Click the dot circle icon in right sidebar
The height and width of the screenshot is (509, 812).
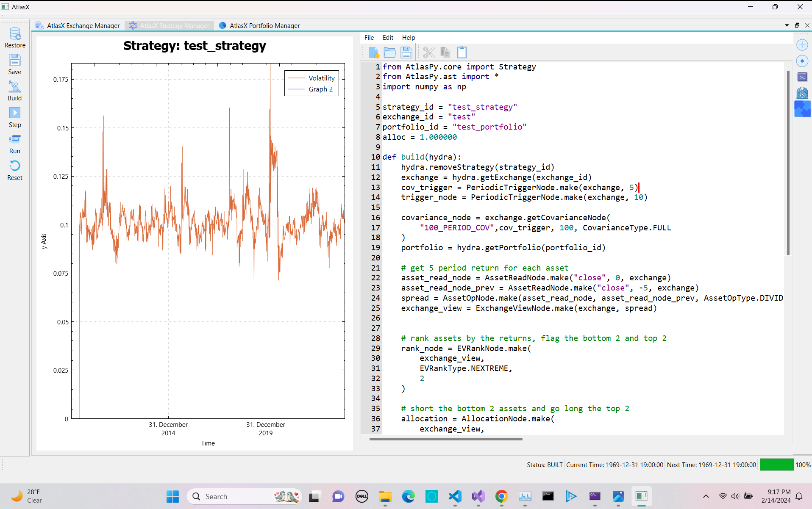point(802,61)
